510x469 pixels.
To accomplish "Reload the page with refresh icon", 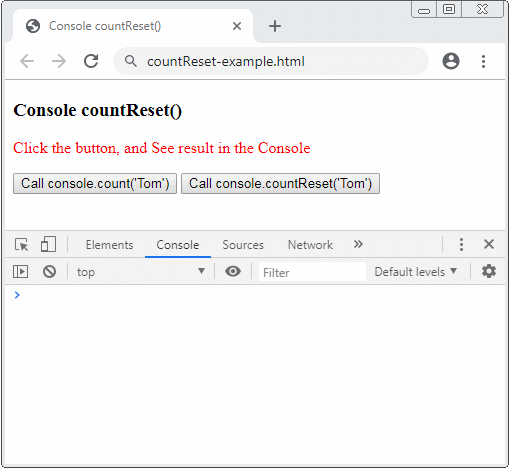I will 91,61.
